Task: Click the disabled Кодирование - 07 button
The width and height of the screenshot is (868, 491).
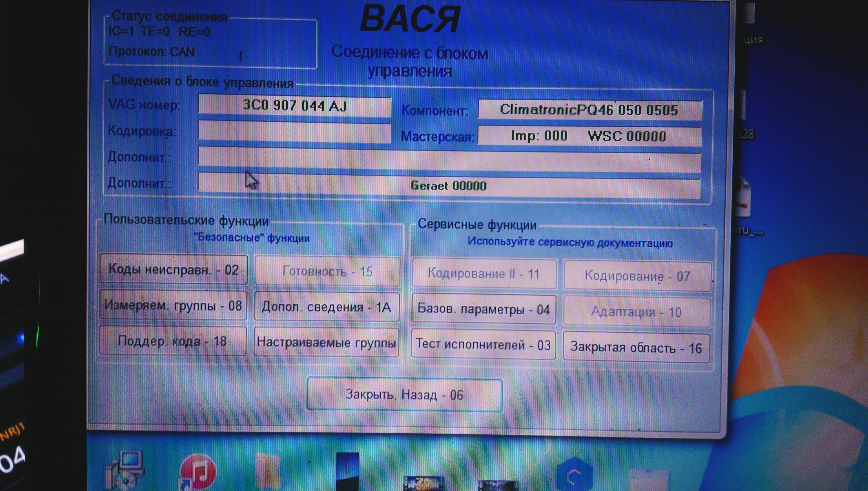Action: (x=637, y=276)
